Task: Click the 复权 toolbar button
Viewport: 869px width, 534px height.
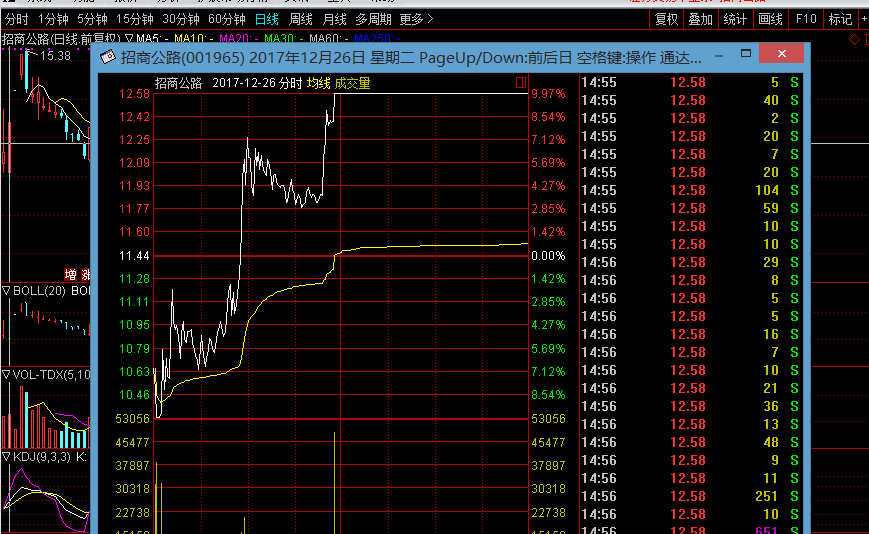Action: point(666,19)
